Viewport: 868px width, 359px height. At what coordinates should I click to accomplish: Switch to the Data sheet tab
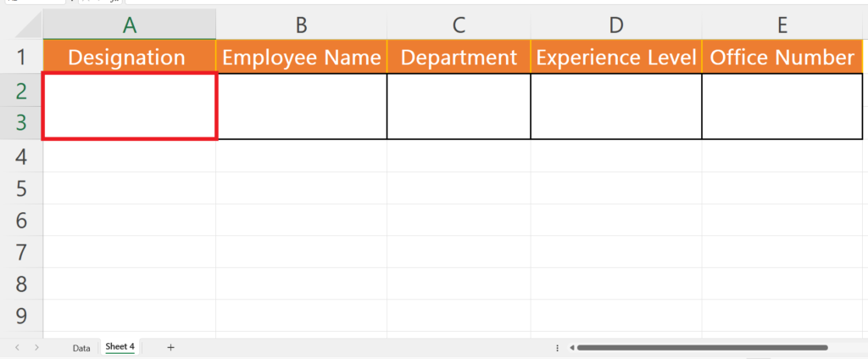pyautogui.click(x=81, y=348)
